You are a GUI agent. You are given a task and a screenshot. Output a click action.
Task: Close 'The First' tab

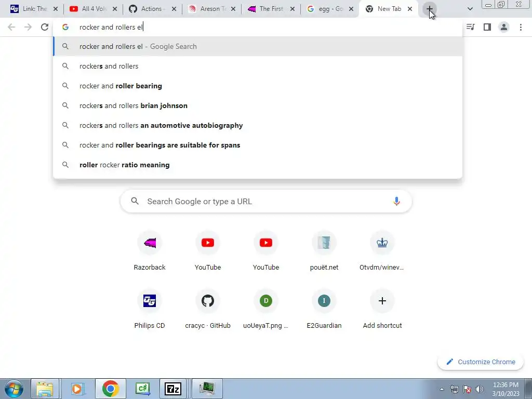292,9
